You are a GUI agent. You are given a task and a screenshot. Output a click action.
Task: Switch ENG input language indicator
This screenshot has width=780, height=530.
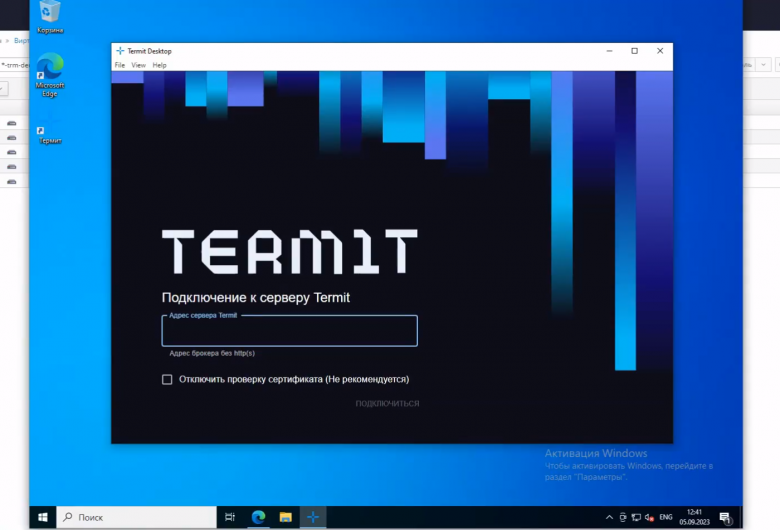(665, 517)
